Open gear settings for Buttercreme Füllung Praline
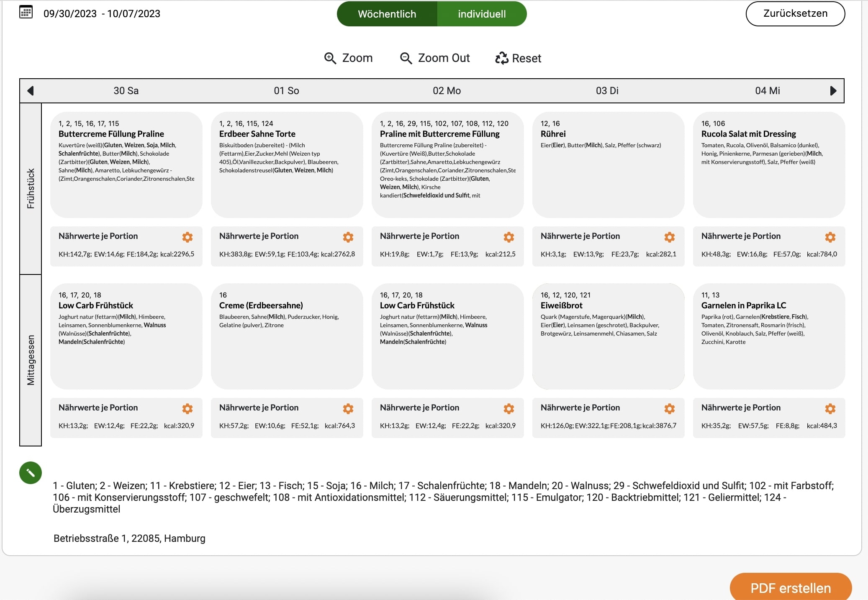Image resolution: width=868 pixels, height=600 pixels. pyautogui.click(x=187, y=237)
